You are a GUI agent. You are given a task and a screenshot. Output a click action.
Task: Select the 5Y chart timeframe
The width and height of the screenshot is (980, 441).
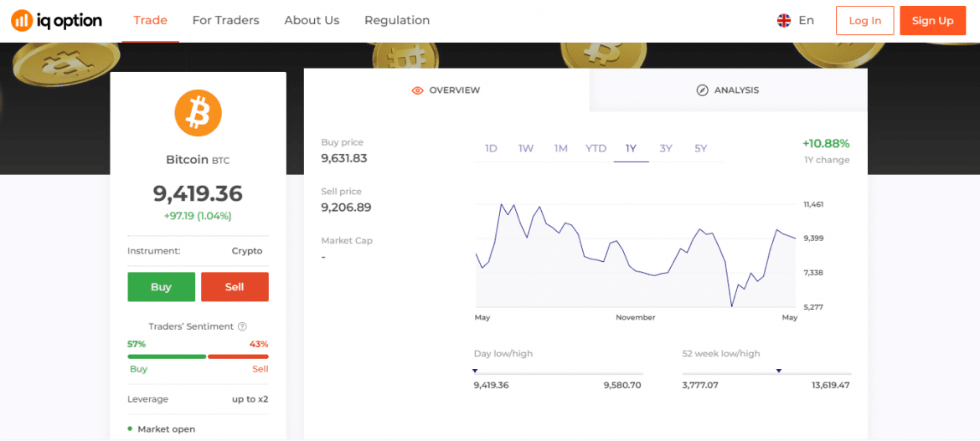700,148
